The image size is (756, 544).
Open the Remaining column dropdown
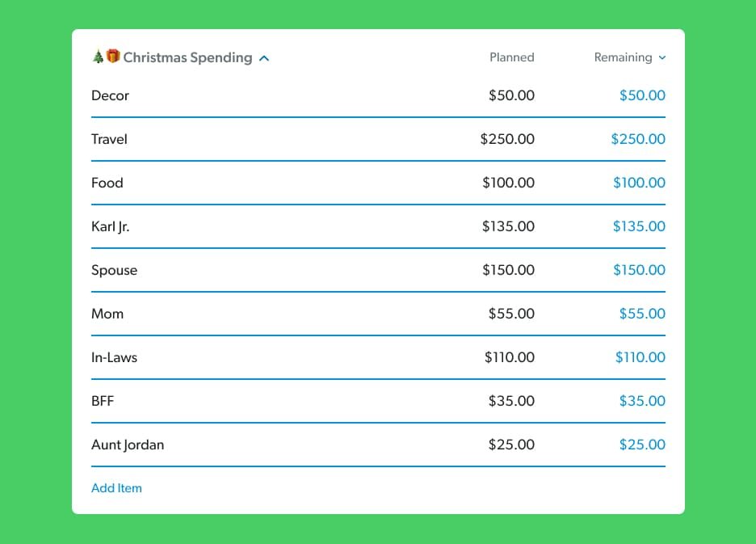click(x=662, y=57)
